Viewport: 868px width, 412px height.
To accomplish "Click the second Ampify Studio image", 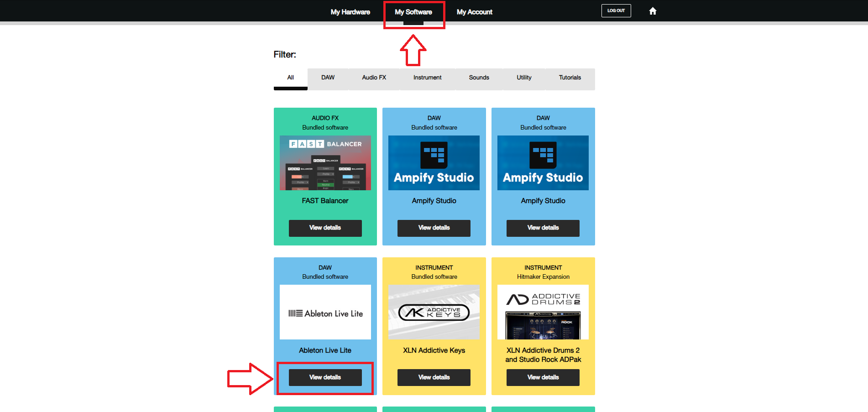I will pyautogui.click(x=543, y=163).
